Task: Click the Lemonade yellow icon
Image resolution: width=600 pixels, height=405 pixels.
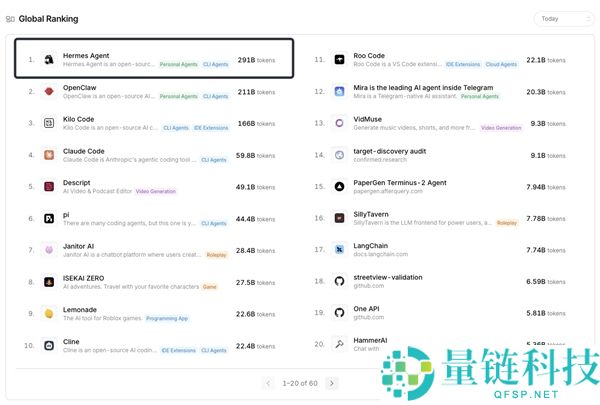Action: tap(49, 314)
